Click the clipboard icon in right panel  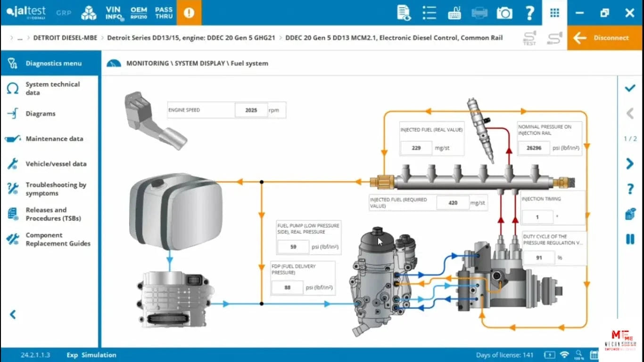coord(630,214)
